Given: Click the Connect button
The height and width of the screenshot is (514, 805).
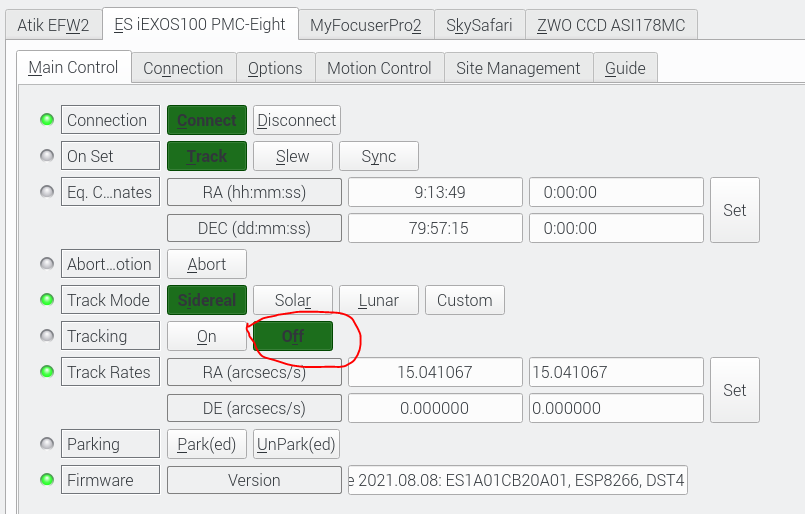Looking at the screenshot, I should click(x=207, y=120).
